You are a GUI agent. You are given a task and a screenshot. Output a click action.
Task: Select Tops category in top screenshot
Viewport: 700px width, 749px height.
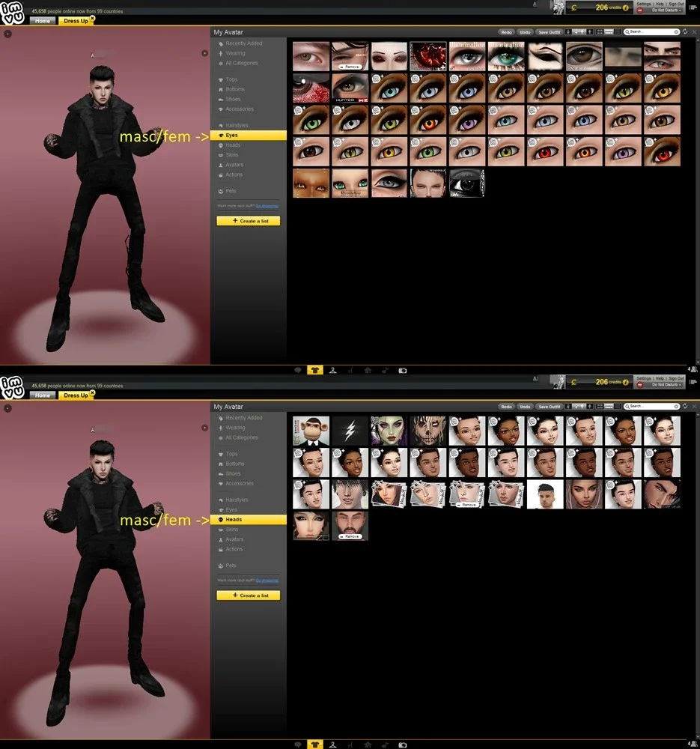[x=231, y=79]
